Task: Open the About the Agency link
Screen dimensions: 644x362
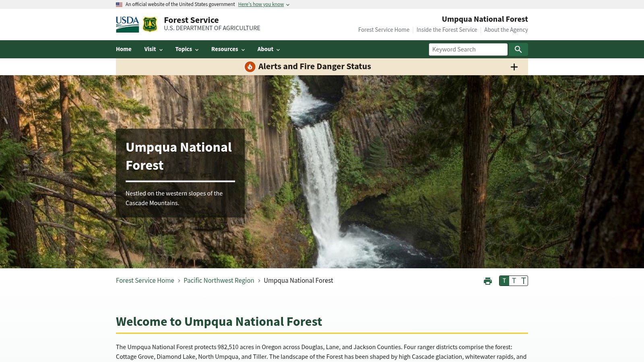Action: 506,30
